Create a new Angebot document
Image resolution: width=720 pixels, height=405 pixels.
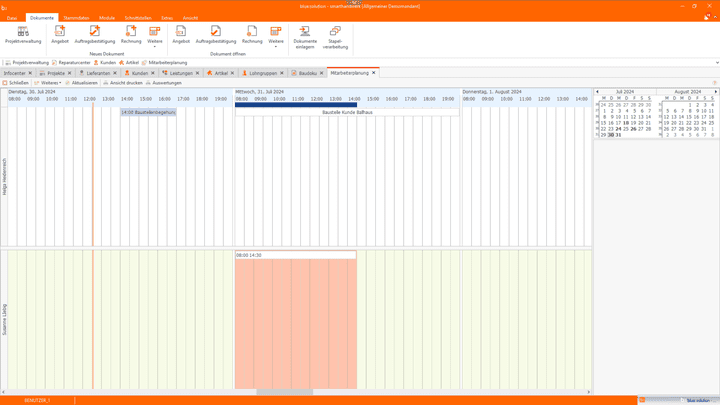pos(60,35)
